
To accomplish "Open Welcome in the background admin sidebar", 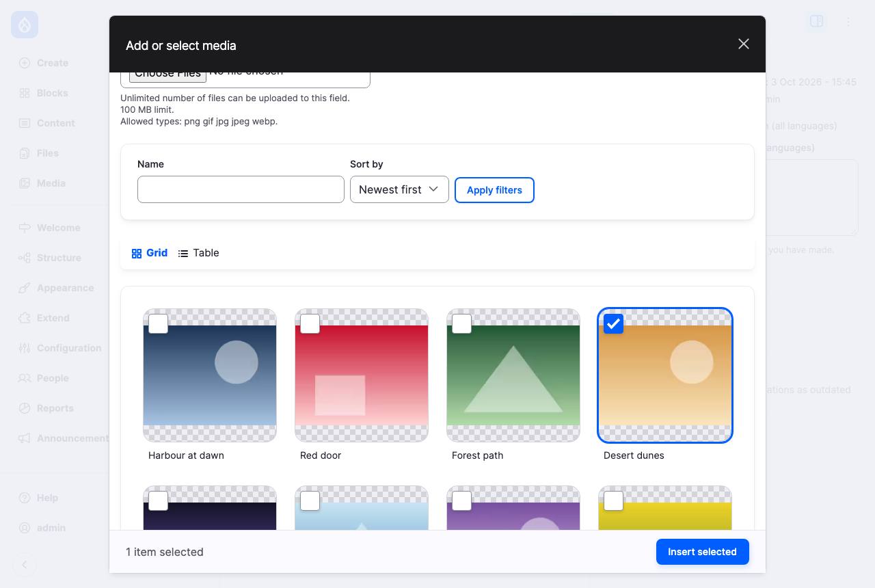I will (49, 228).
